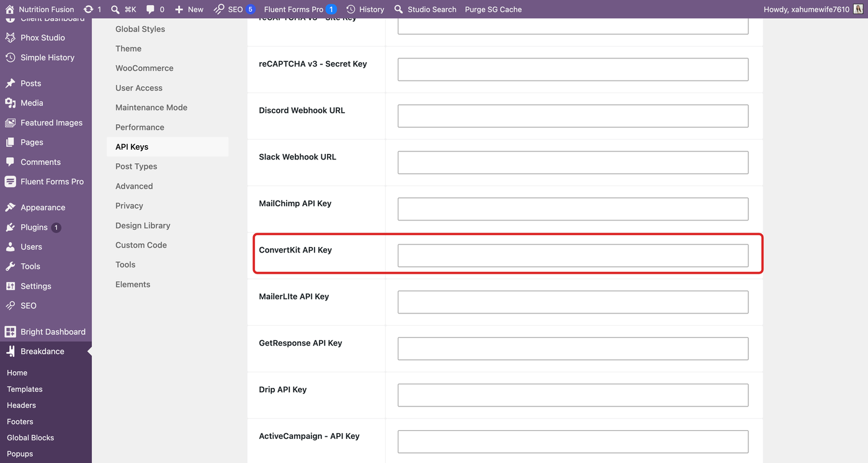Click the Settings sliders icon
868x463 pixels.
click(10, 286)
